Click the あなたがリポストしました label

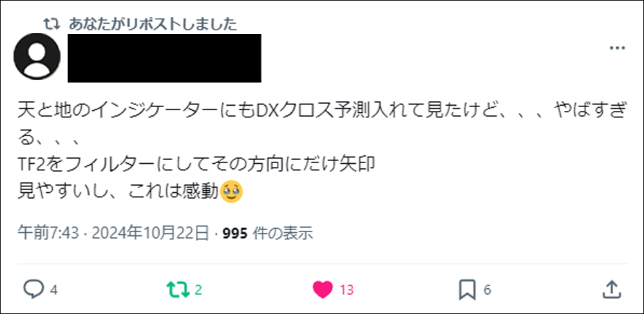click(153, 25)
